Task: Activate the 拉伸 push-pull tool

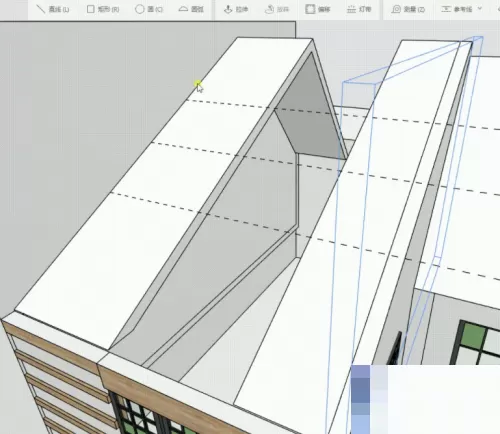Action: pos(236,9)
